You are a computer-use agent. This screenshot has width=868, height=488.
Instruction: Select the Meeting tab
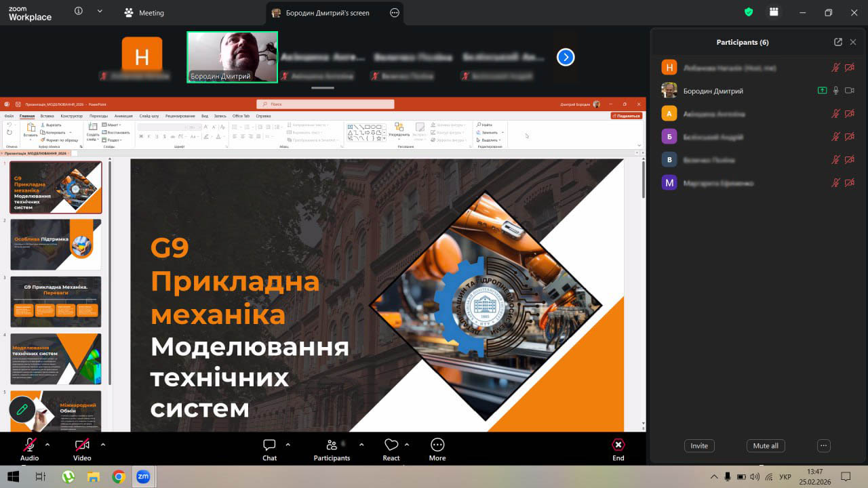(x=144, y=13)
